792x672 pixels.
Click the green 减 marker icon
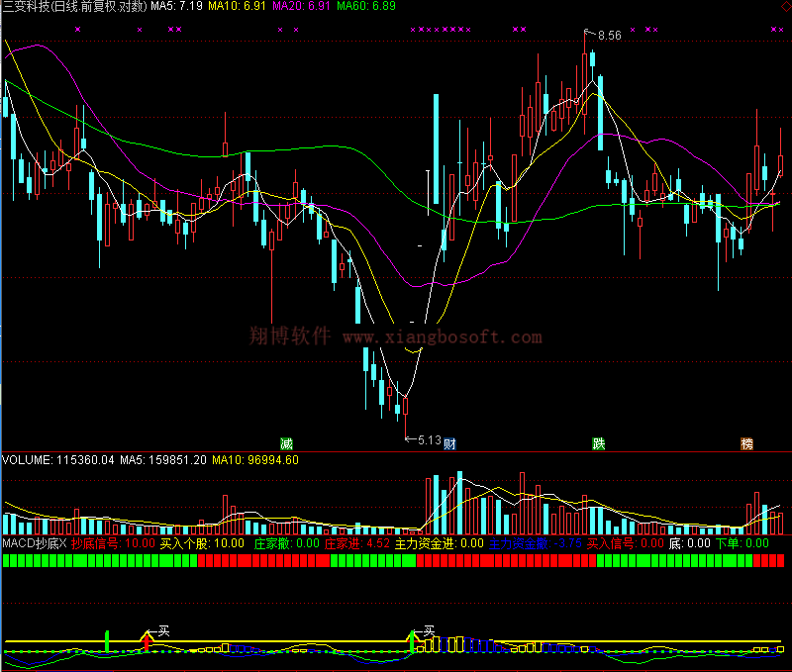(287, 442)
